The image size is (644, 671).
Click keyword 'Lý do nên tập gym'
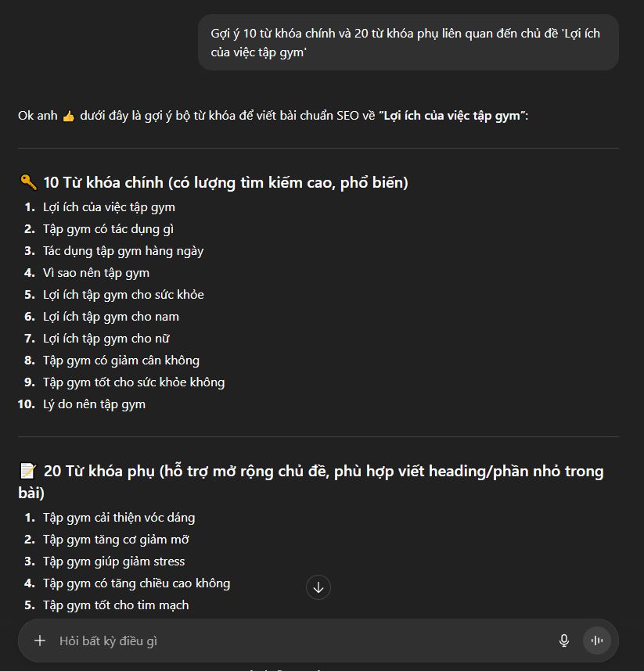94,404
